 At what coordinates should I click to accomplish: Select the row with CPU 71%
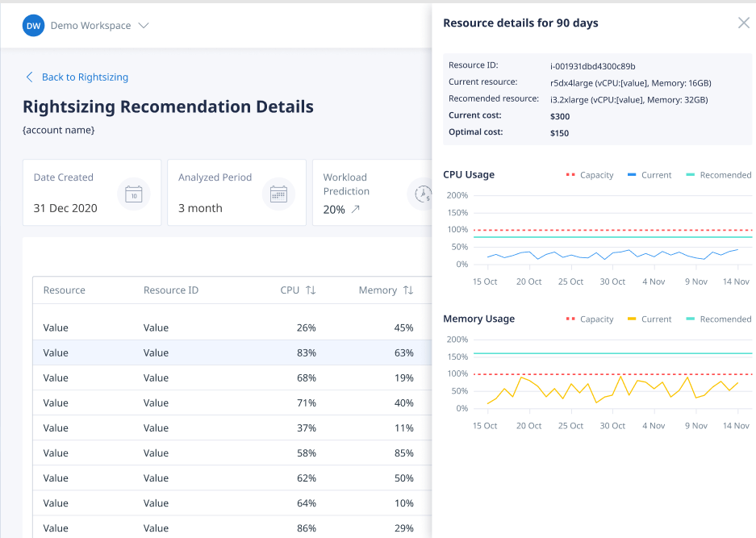coord(232,403)
